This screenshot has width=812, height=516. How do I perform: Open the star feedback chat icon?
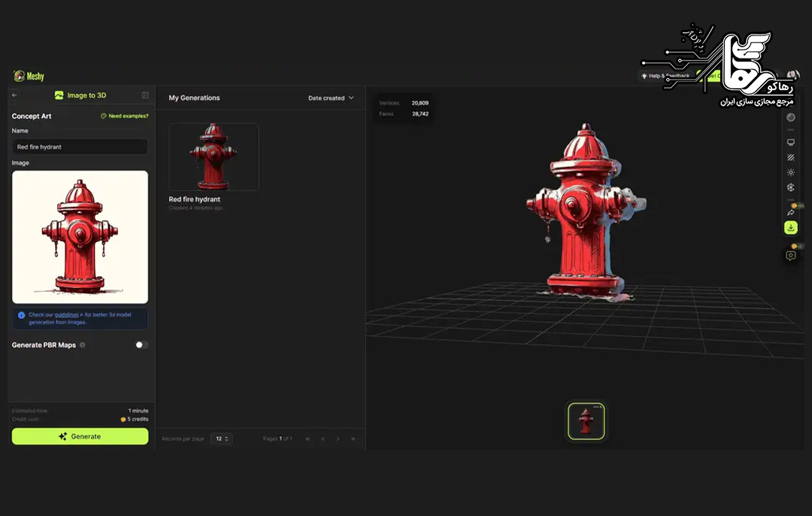(x=790, y=256)
